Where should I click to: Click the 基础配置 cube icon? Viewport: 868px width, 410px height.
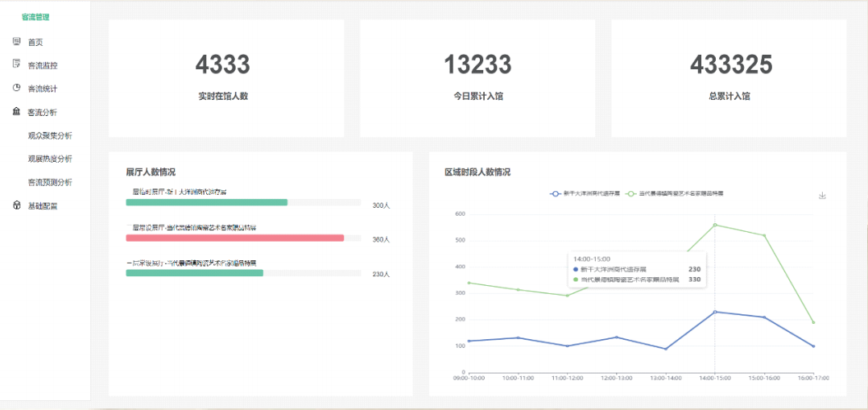(17, 205)
